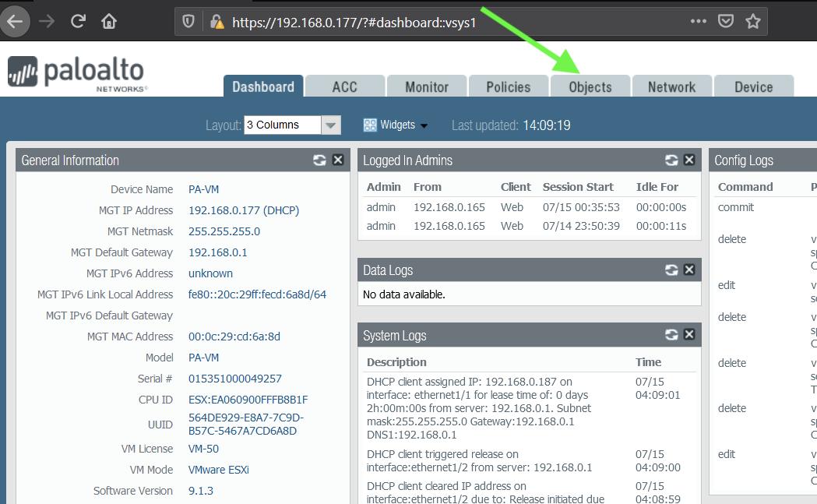Viewport: 817px width, 504px height.
Task: Go to browser home page
Action: (x=109, y=21)
